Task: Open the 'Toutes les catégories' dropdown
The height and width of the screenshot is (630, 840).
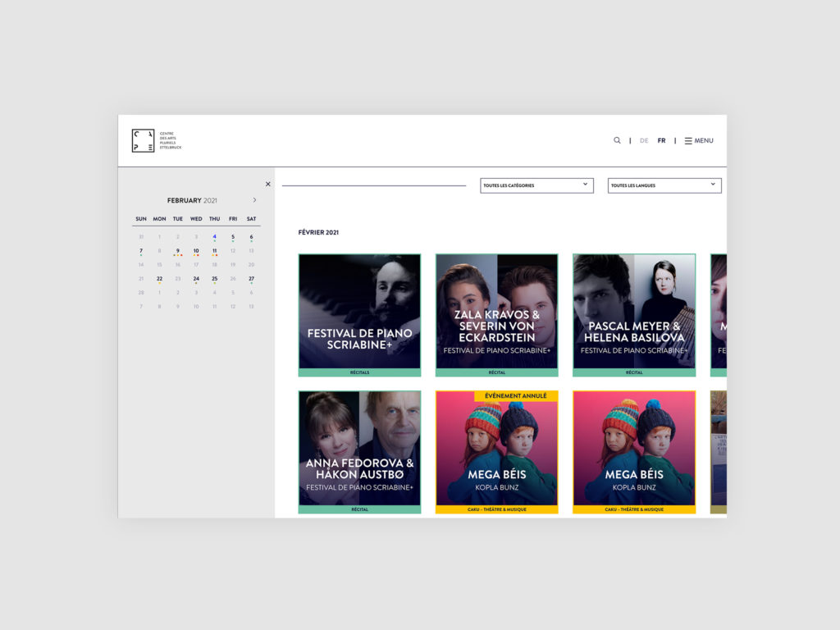Action: point(537,185)
